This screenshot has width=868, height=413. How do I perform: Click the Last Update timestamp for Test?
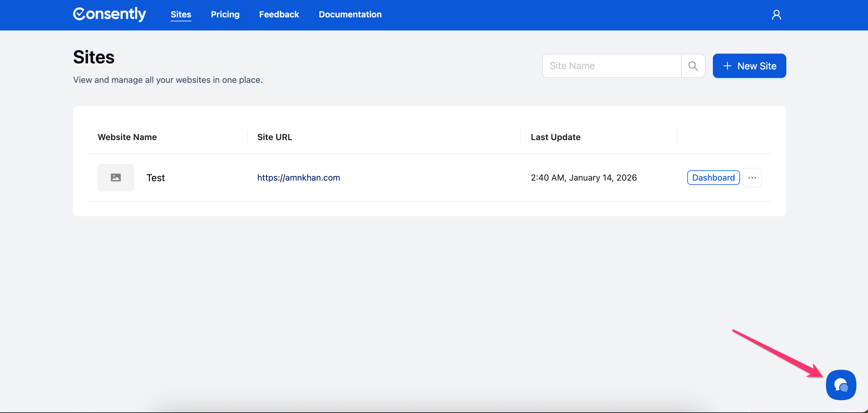pyautogui.click(x=583, y=178)
